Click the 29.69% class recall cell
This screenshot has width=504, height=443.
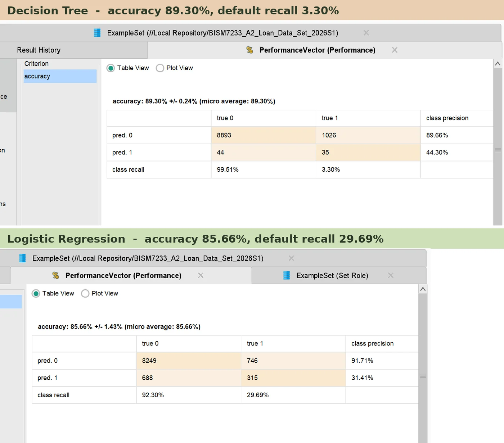pyautogui.click(x=293, y=395)
